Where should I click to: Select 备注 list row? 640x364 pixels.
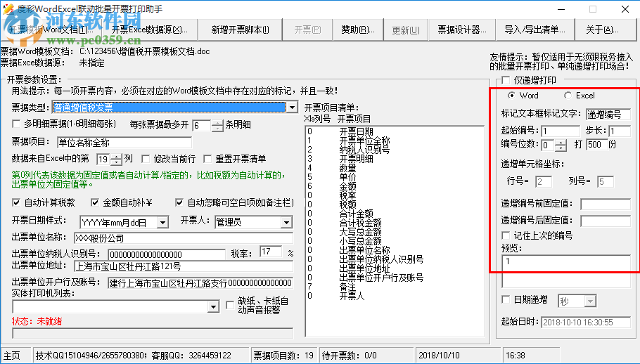click(395, 287)
